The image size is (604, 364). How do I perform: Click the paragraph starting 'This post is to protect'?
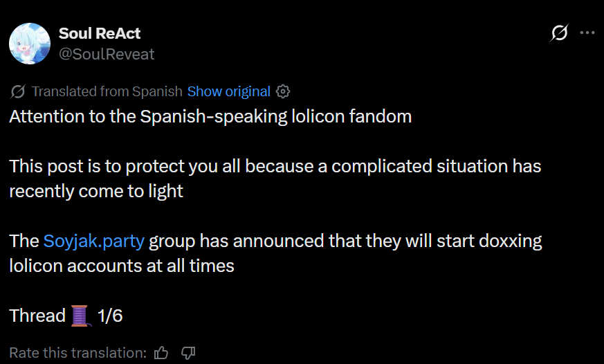pos(275,167)
